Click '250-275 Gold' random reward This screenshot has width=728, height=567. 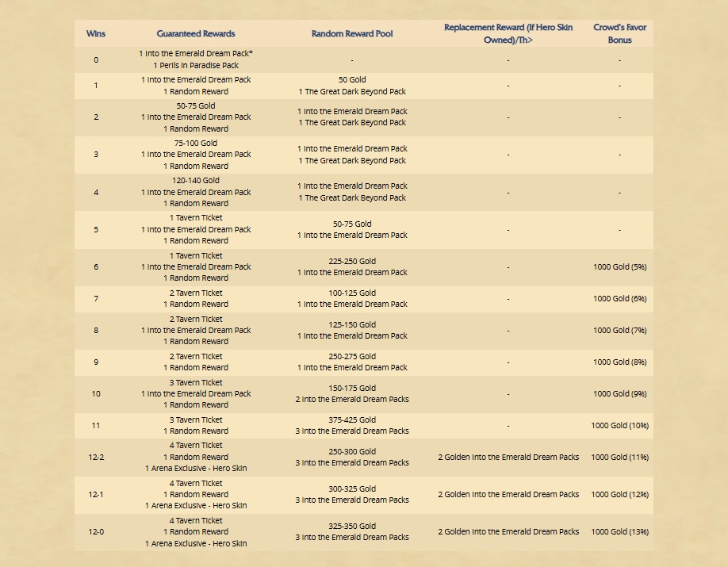[x=352, y=356]
